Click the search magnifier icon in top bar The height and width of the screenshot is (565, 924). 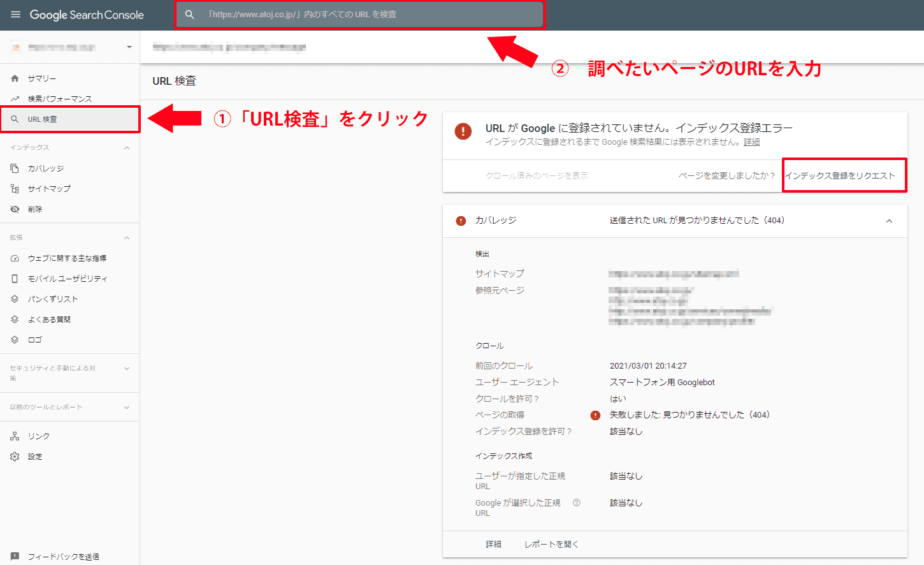(189, 14)
